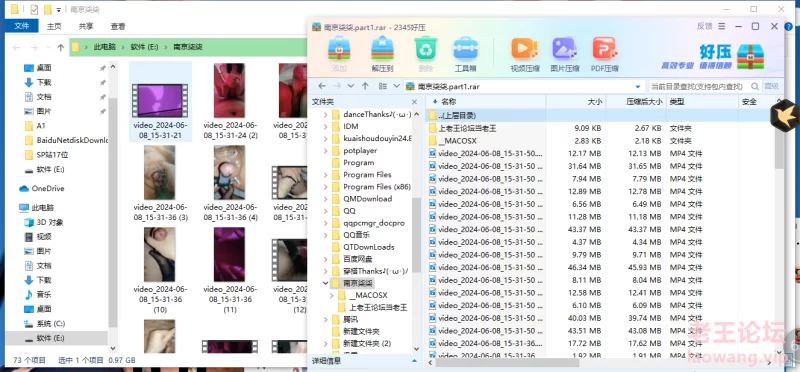Switch to the 查看 ribbon tab
800x372 pixels.
click(118, 26)
